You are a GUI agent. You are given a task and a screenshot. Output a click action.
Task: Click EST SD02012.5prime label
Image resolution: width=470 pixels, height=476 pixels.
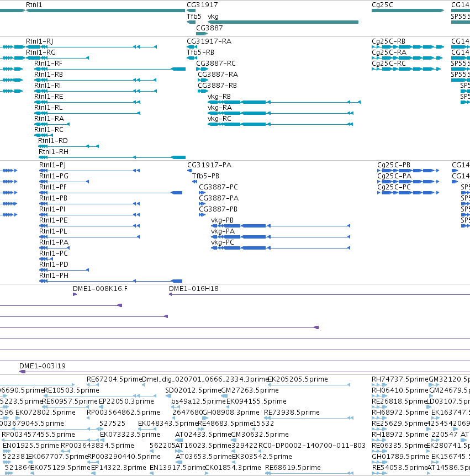click(193, 390)
